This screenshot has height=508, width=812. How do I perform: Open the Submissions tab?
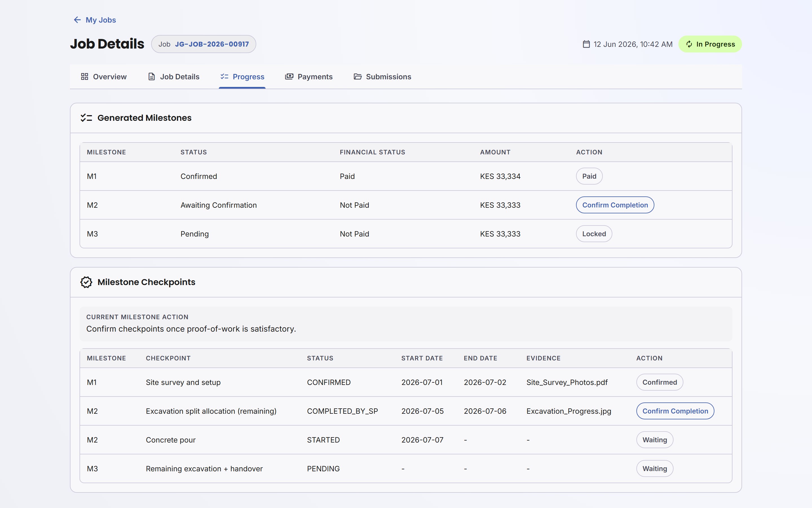pos(383,76)
